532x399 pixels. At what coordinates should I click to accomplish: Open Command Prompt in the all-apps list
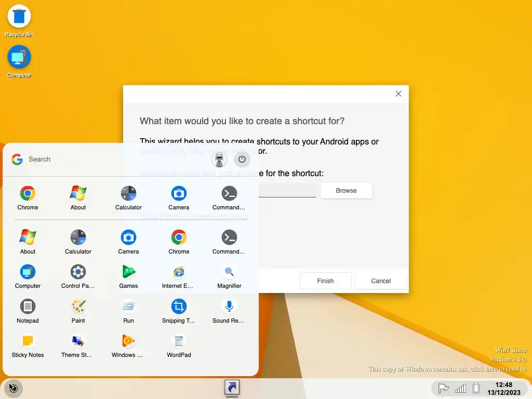[x=229, y=242]
